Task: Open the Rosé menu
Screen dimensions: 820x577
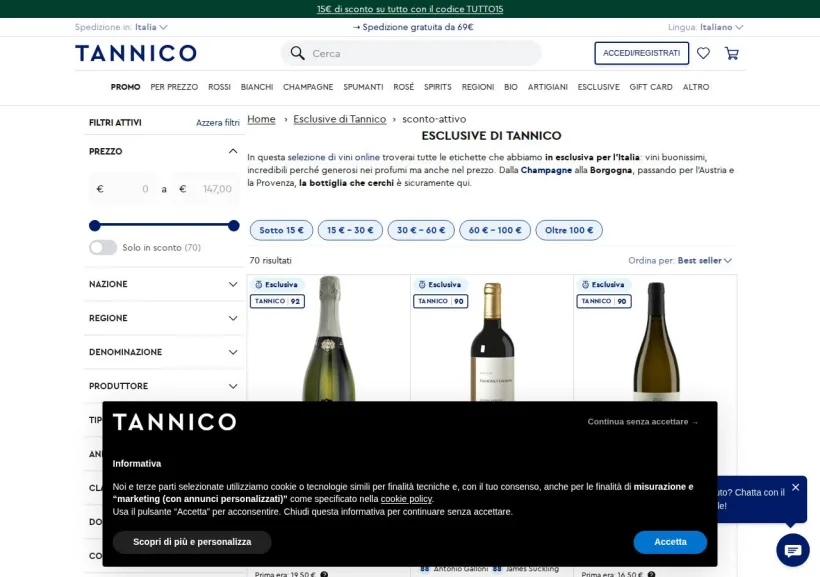Action: 404,87
